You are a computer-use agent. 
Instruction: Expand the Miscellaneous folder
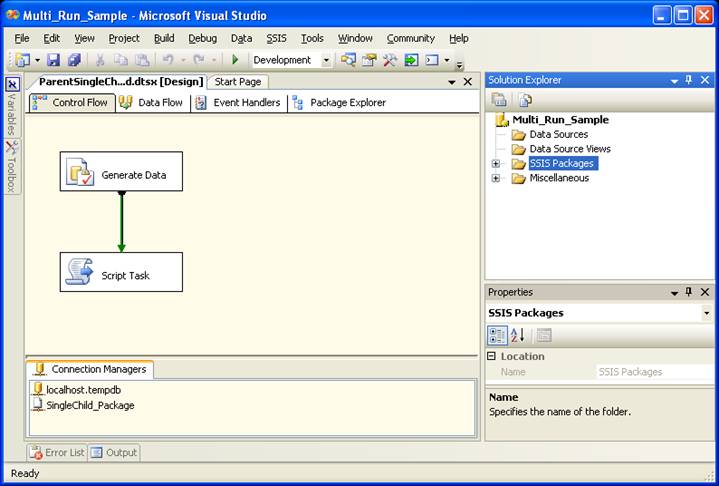coord(496,178)
